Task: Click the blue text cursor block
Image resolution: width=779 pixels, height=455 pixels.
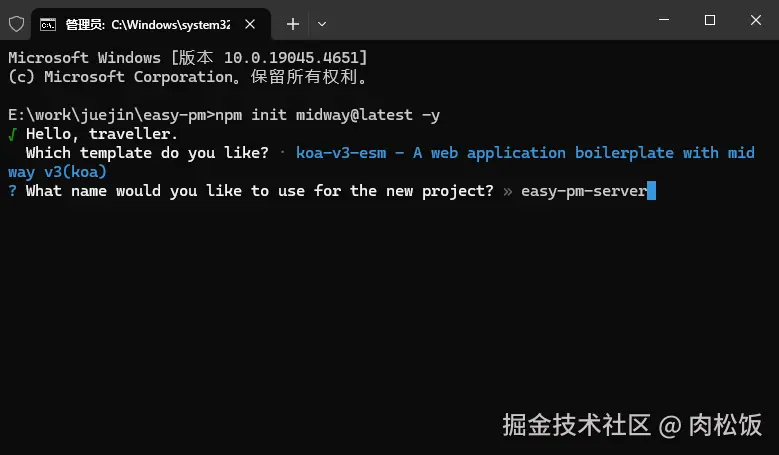Action: pos(651,191)
